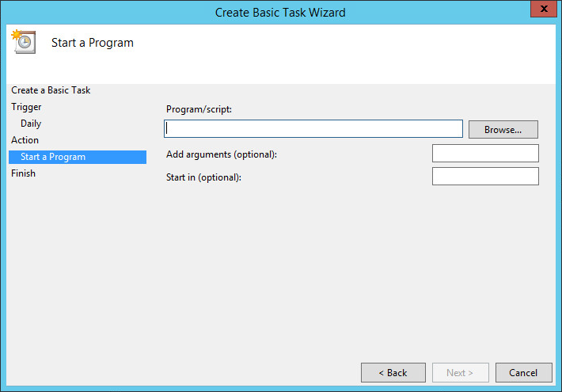Click the Start a Program page heading
The width and height of the screenshot is (562, 392).
point(93,43)
